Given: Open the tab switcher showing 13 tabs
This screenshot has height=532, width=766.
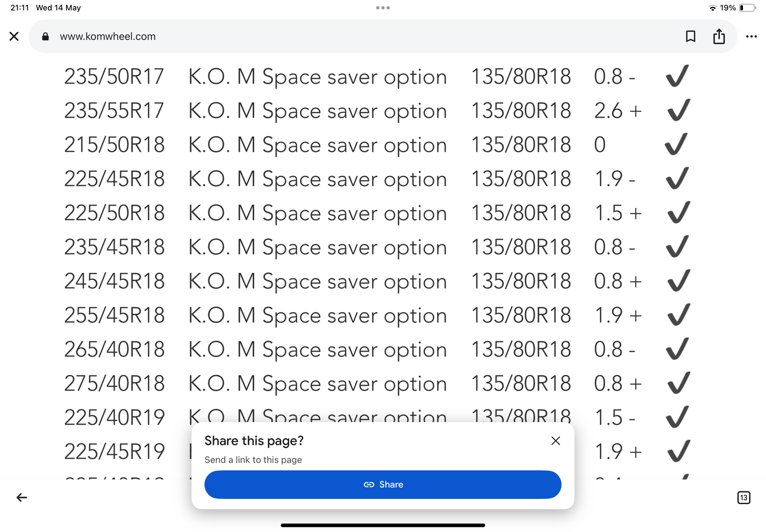Looking at the screenshot, I should tap(743, 498).
